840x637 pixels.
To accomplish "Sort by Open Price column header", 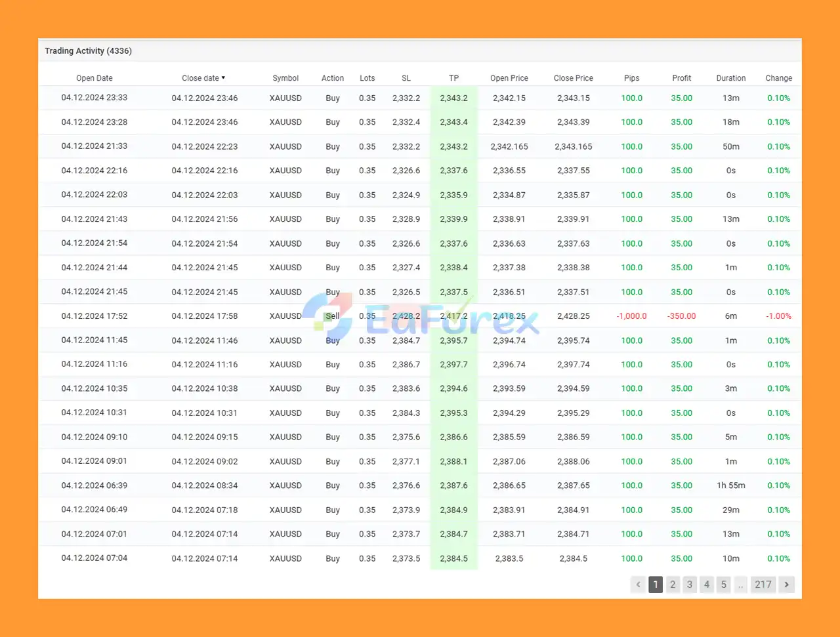I will [x=509, y=78].
